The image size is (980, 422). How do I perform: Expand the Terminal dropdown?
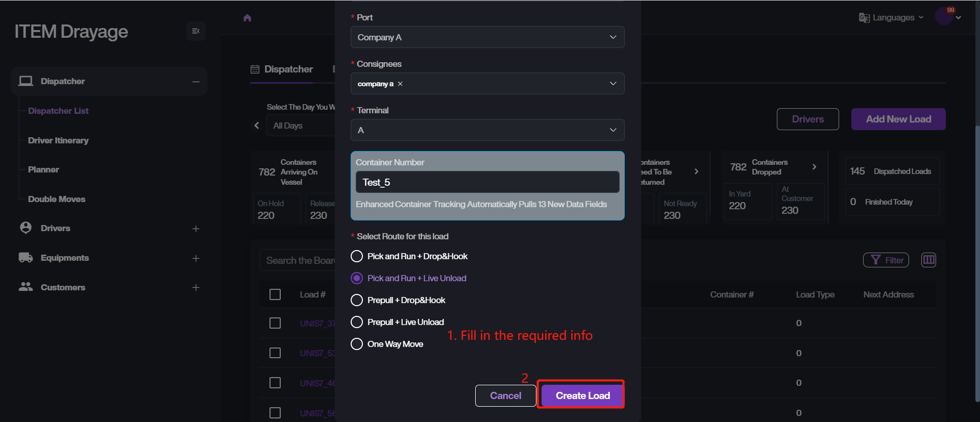click(x=487, y=130)
